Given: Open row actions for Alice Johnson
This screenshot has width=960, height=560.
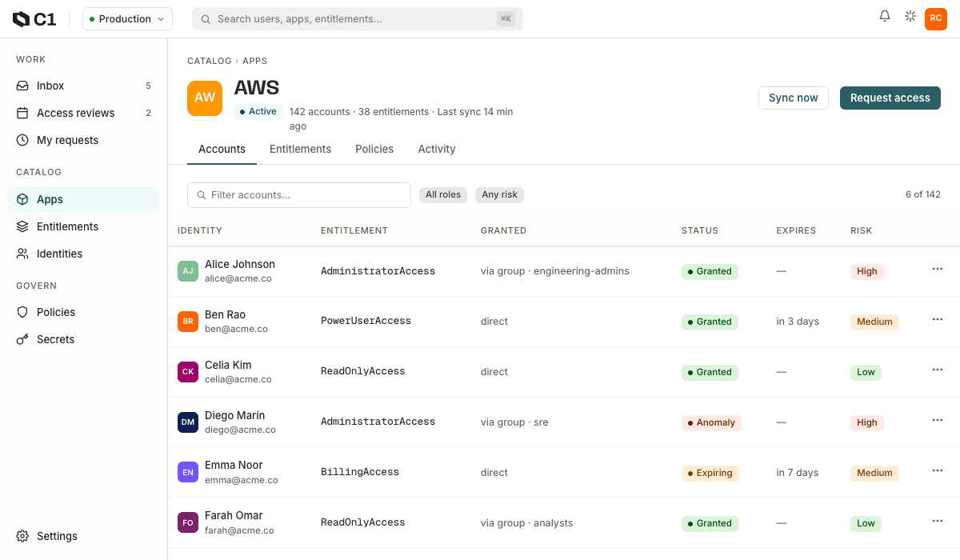Looking at the screenshot, I should (938, 270).
